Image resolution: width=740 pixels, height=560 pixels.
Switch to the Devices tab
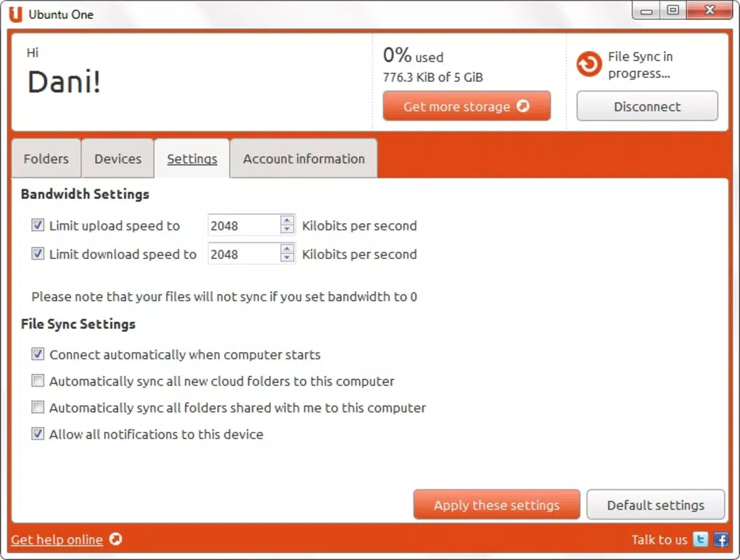pyautogui.click(x=118, y=158)
